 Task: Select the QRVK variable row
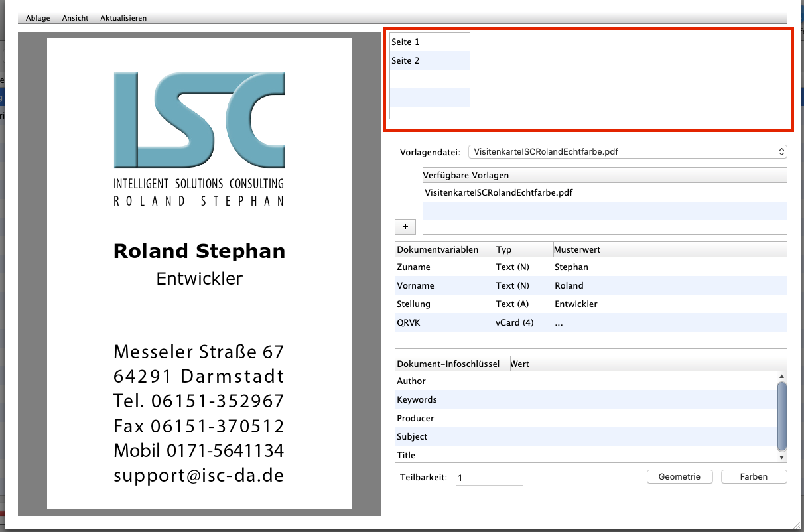pos(591,322)
